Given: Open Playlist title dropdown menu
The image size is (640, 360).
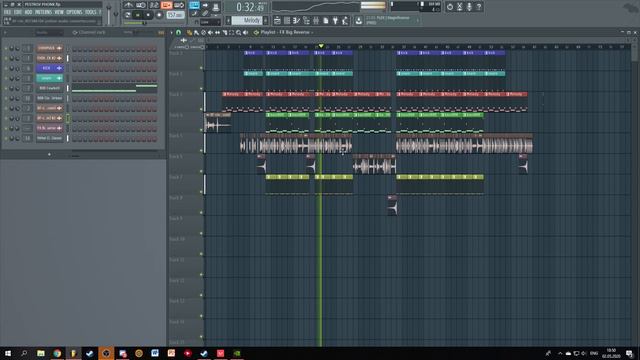Looking at the screenshot, I should 287,32.
